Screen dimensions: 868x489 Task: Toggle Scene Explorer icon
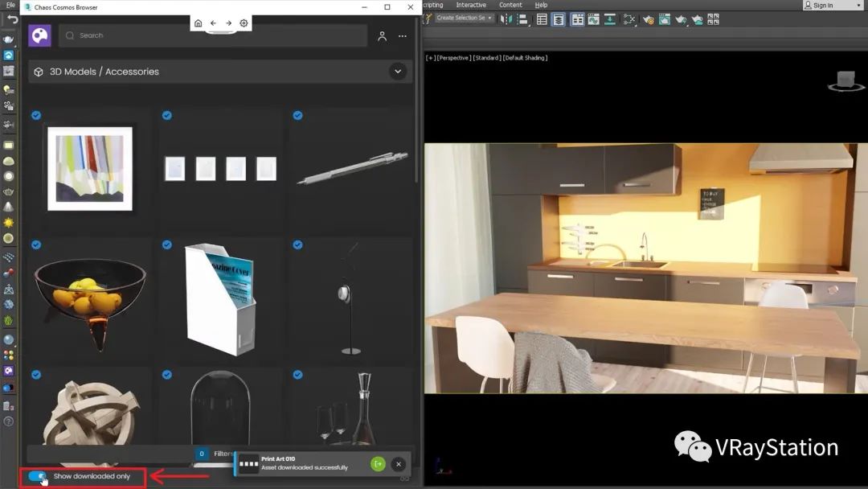tap(542, 19)
